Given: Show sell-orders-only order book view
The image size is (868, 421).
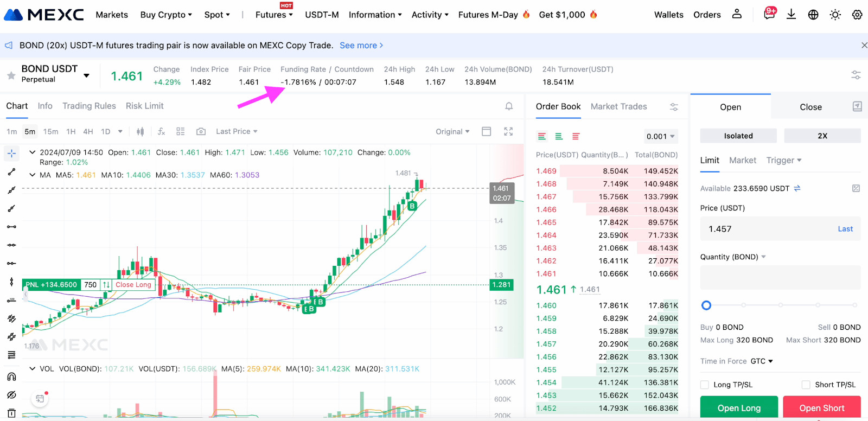Looking at the screenshot, I should coord(576,136).
